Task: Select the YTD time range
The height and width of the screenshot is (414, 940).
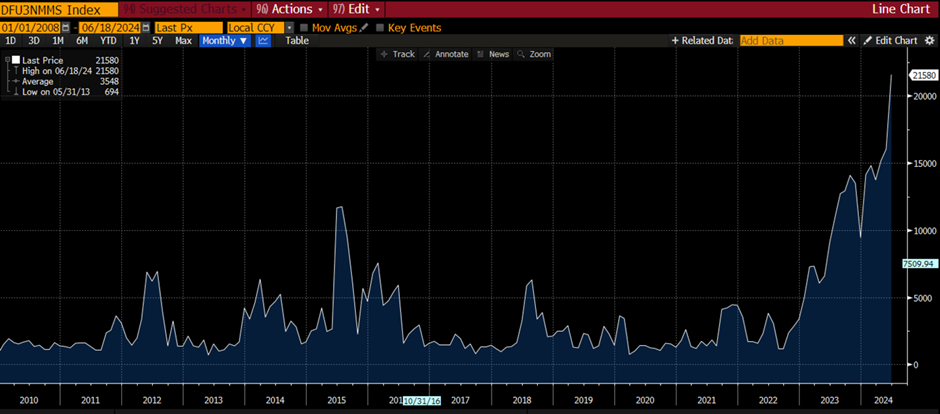Action: pos(105,41)
